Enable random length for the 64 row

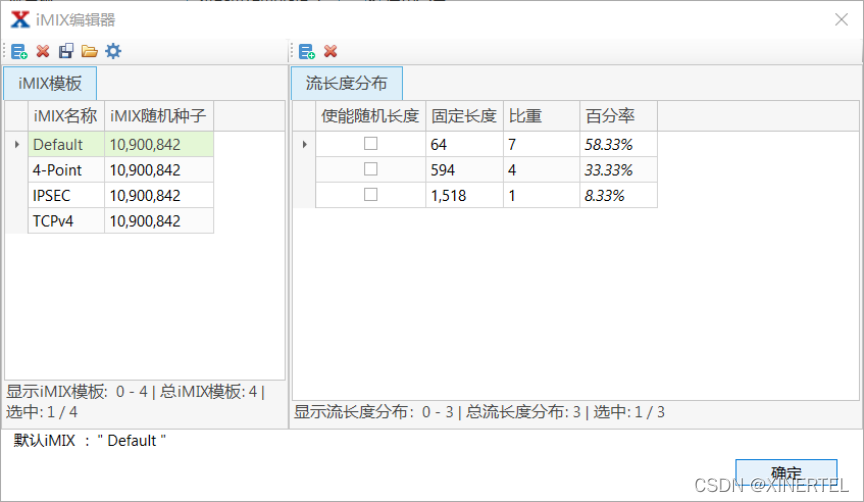pyautogui.click(x=371, y=144)
